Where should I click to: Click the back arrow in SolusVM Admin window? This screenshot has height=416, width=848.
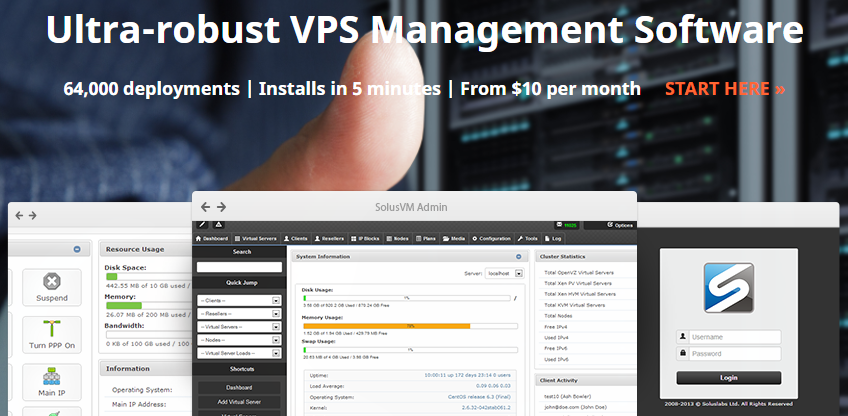click(x=206, y=207)
